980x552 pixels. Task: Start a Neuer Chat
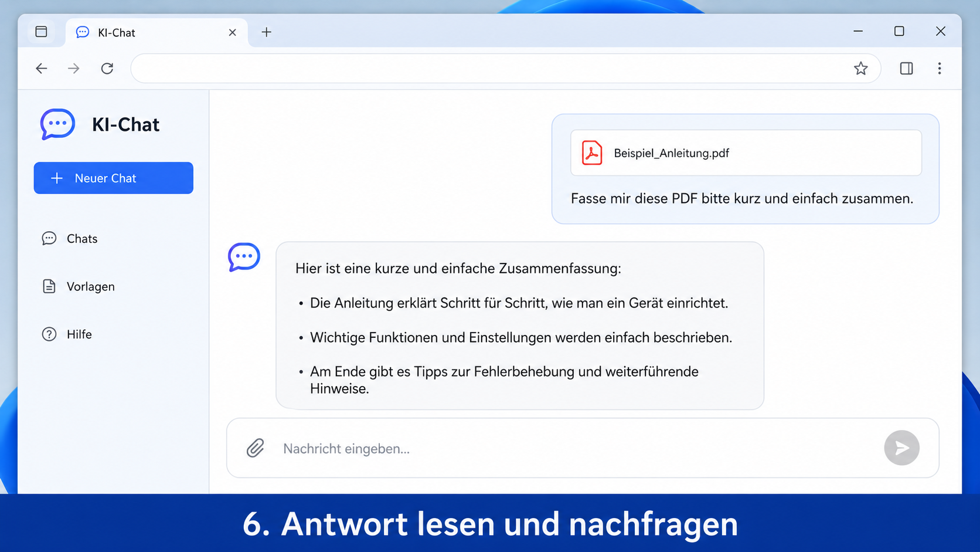(x=114, y=178)
